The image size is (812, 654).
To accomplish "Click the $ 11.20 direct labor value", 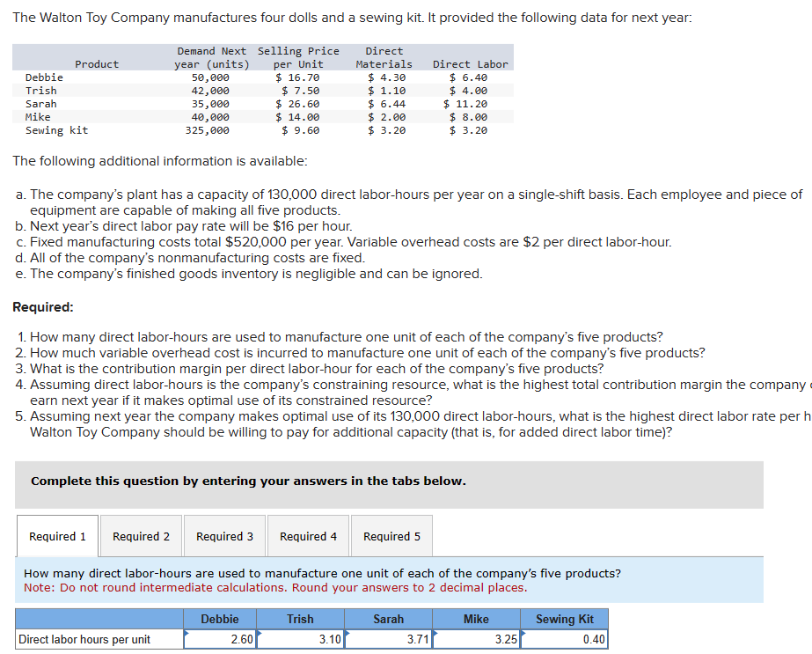I will [x=465, y=104].
